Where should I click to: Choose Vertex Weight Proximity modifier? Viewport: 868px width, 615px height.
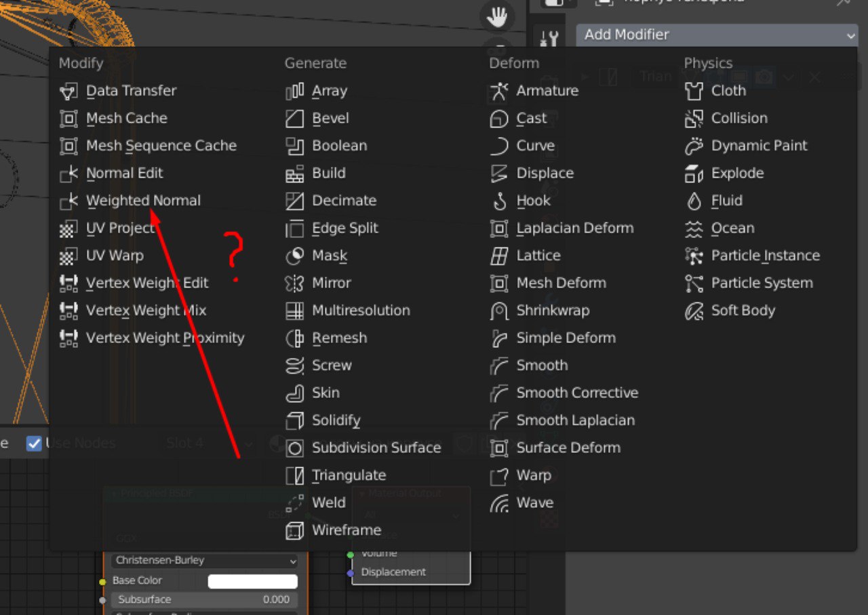[x=165, y=338]
